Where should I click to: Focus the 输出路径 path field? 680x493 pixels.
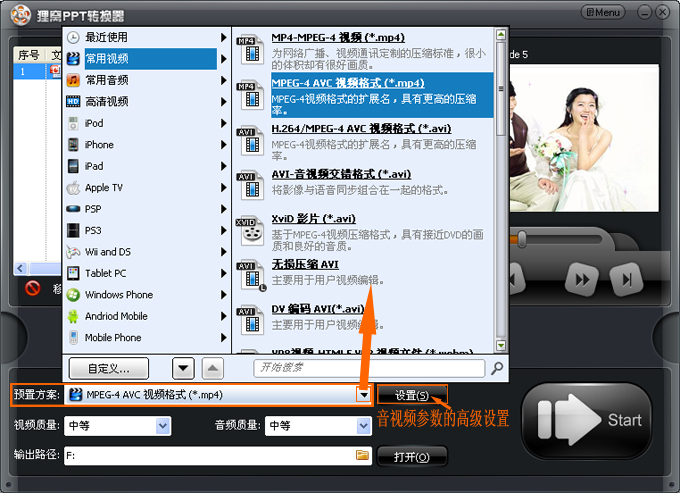[218, 456]
